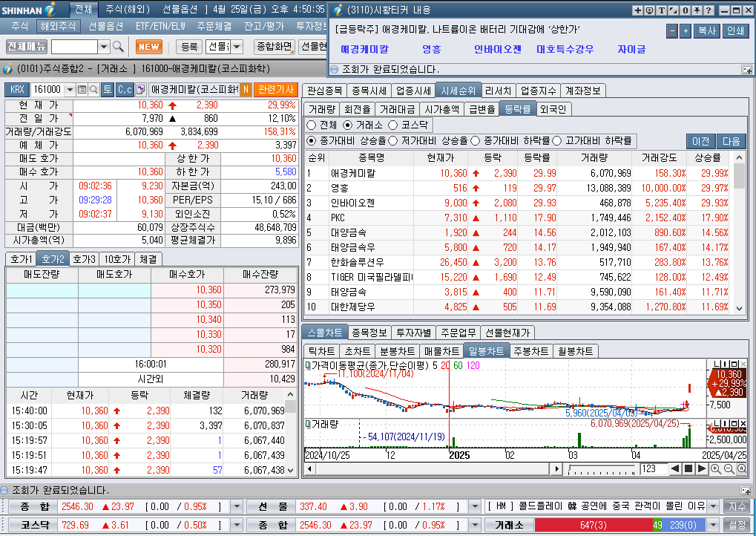The image size is (756, 536).
Task: Open the 분봉차트 tab
Action: (x=398, y=351)
